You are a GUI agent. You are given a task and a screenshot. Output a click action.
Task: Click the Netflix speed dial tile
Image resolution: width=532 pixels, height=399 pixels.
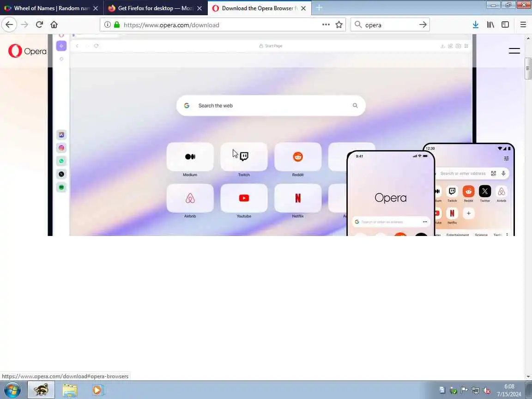[x=298, y=198]
